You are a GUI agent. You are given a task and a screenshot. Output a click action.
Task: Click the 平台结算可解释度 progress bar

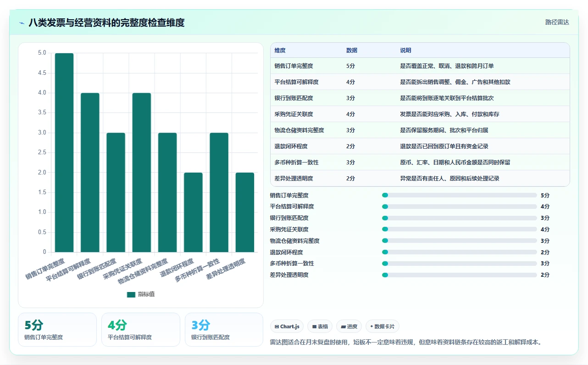coord(459,207)
